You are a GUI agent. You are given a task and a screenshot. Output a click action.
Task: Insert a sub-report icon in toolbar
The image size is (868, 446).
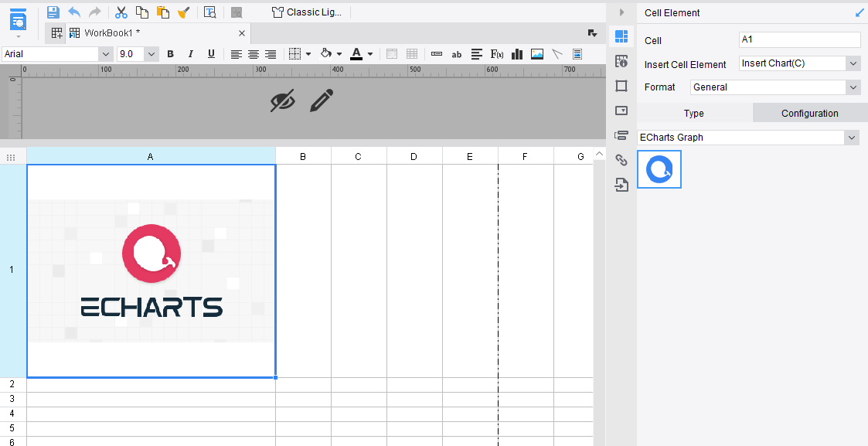pos(577,53)
